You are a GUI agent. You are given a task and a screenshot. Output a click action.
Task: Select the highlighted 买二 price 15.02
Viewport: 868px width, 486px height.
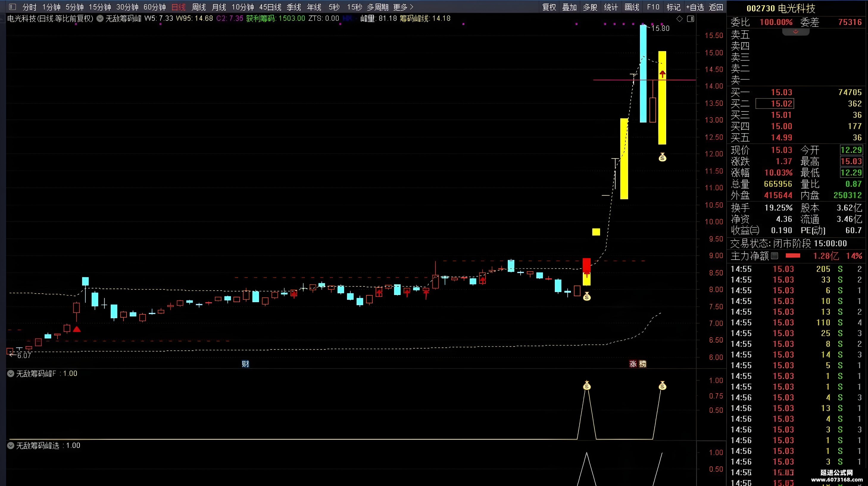[775, 104]
